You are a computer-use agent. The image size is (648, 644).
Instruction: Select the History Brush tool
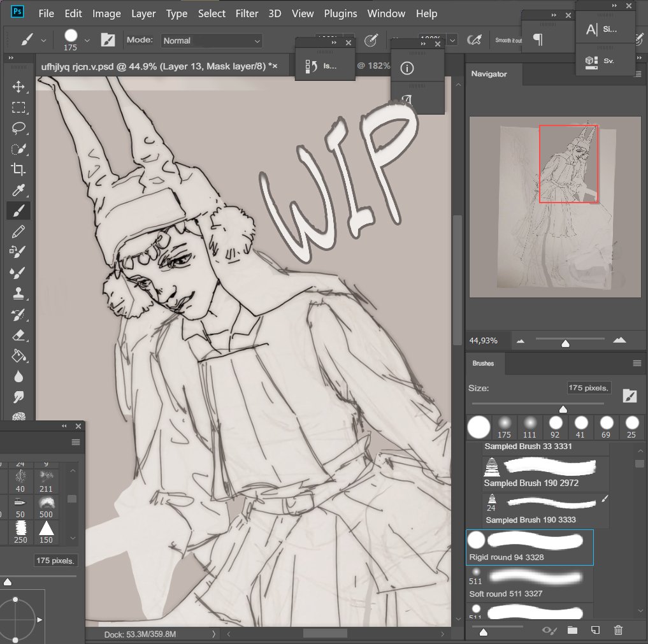[18, 315]
